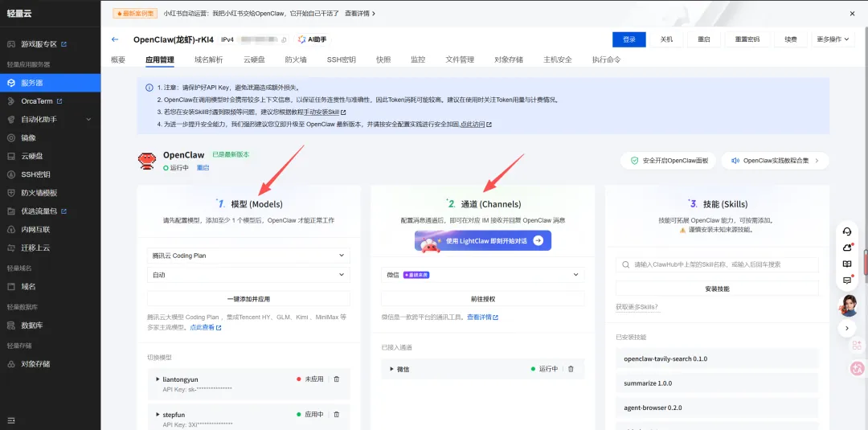868x430 pixels.
Task: Open the 腾讯云 Coding Plan dropdown
Action: click(x=248, y=256)
